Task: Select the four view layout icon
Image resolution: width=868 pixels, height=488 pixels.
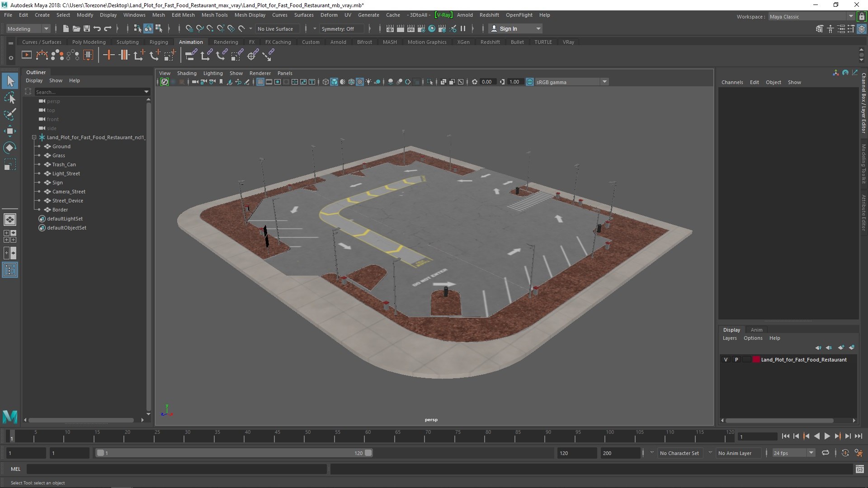Action: [10, 236]
